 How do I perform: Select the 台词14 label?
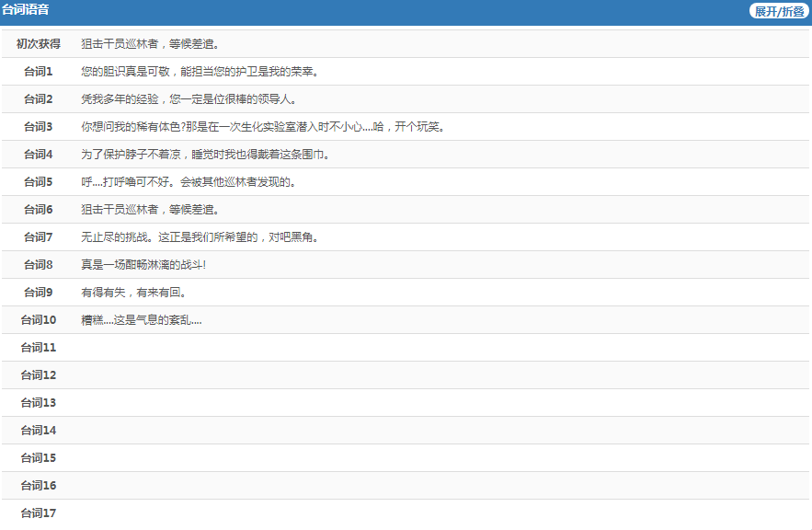click(39, 431)
